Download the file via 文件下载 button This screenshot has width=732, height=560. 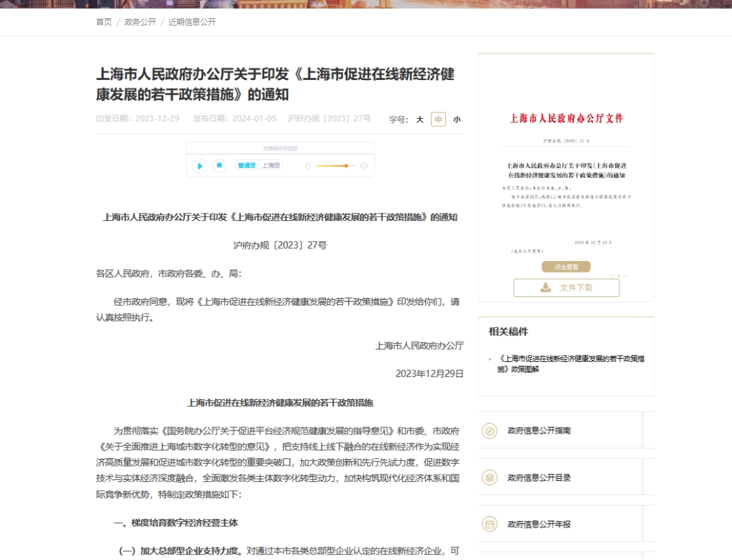click(x=567, y=287)
